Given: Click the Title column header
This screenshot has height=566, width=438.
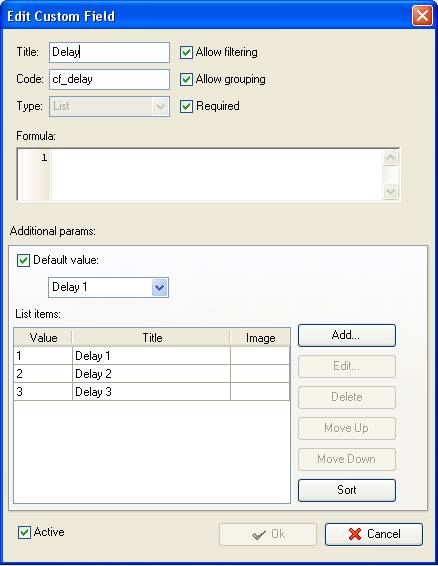Looking at the screenshot, I should (x=151, y=338).
